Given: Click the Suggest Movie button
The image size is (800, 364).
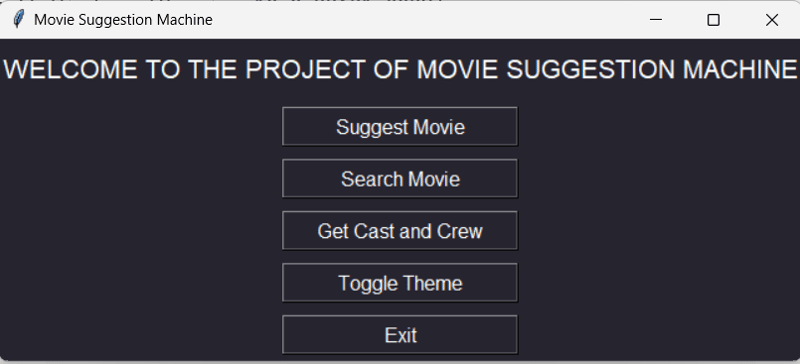Looking at the screenshot, I should (400, 127).
